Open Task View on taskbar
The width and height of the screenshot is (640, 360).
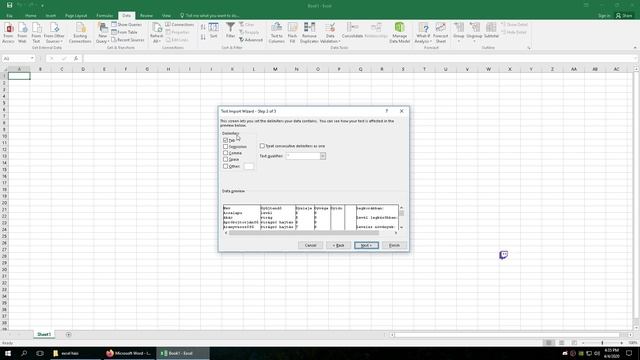(40, 353)
